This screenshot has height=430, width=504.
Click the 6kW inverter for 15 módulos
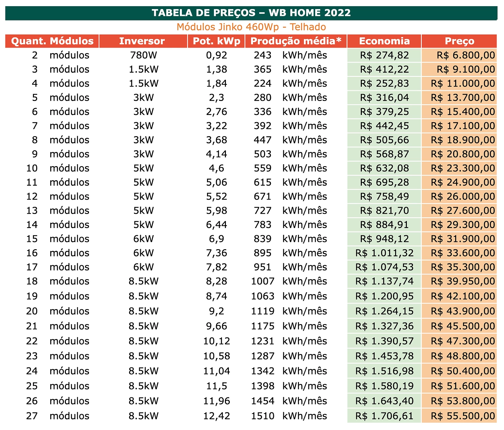143,239
